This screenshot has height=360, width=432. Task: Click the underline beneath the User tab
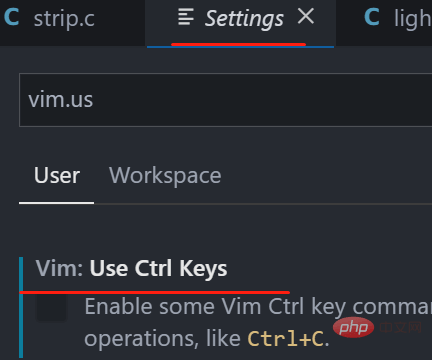click(56, 203)
